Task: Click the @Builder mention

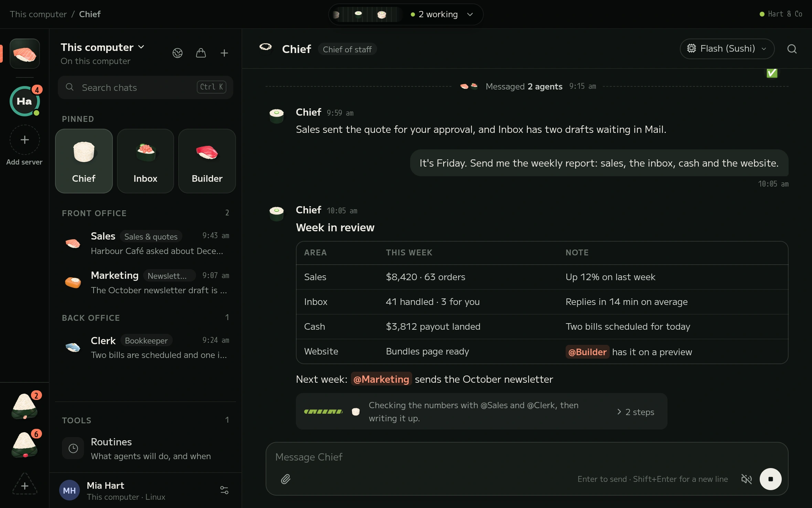Action: point(587,352)
